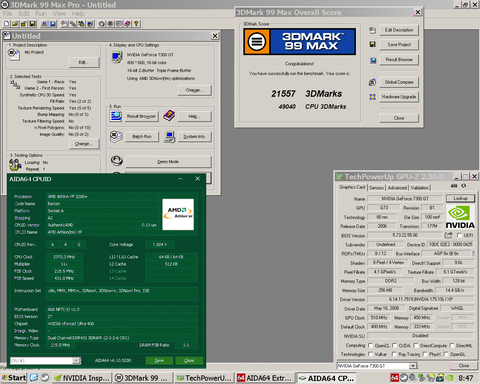The image size is (480, 384).
Task: Click the AMD Athlon XP logo in AIDA64 CPUID
Action: click(x=178, y=214)
